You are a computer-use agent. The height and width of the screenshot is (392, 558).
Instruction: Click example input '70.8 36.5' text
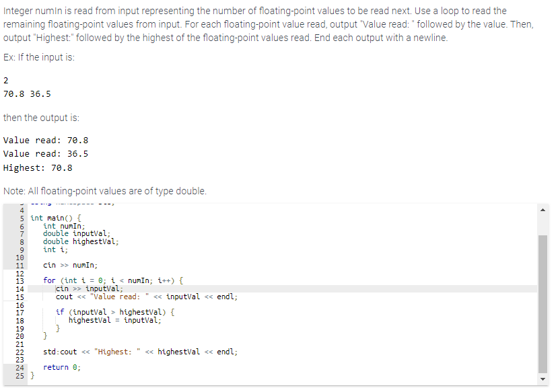point(27,94)
